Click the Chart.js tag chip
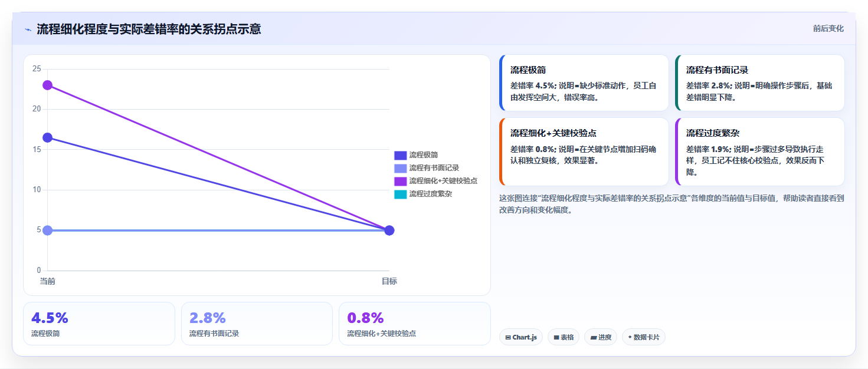Screen dimensions: 868x369 point(521,337)
